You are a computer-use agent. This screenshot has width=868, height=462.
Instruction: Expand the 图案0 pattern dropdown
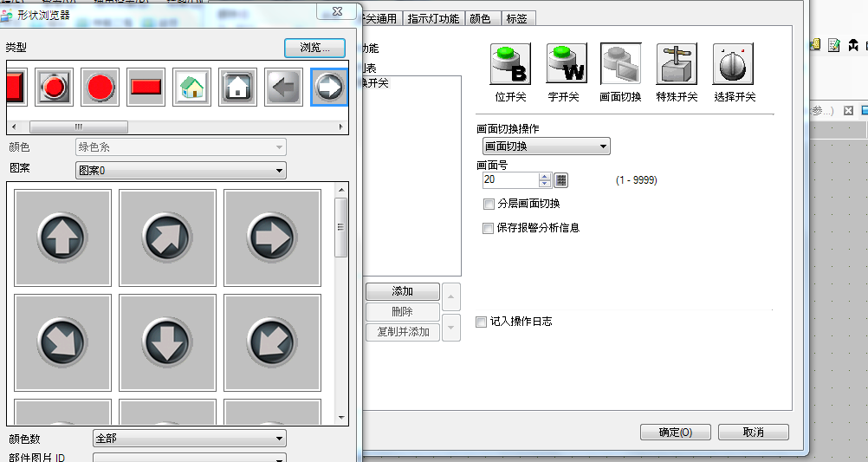(x=180, y=171)
